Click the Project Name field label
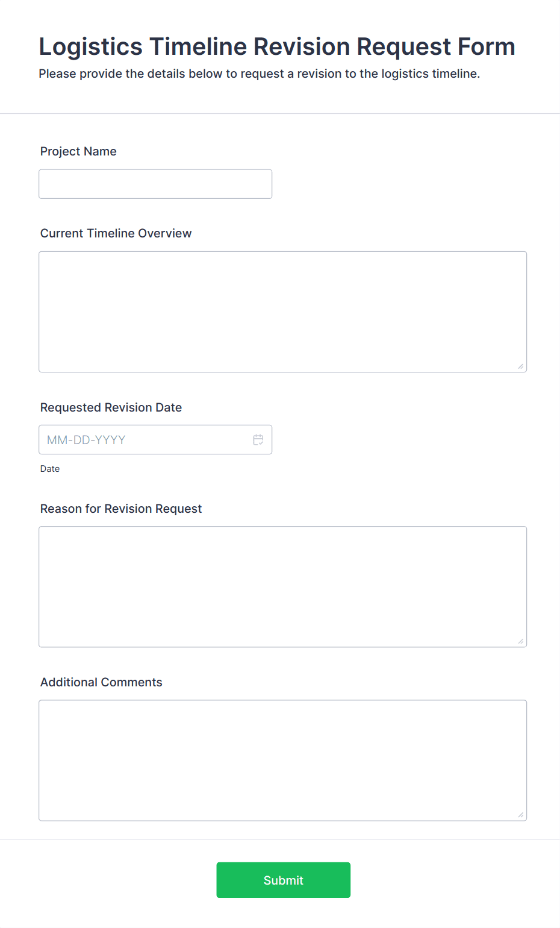 (x=78, y=151)
